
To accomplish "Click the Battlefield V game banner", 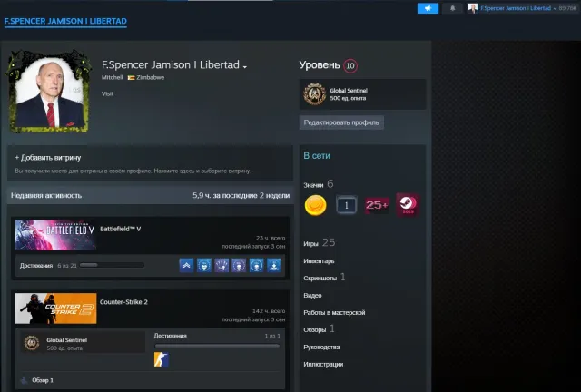I will [x=55, y=235].
